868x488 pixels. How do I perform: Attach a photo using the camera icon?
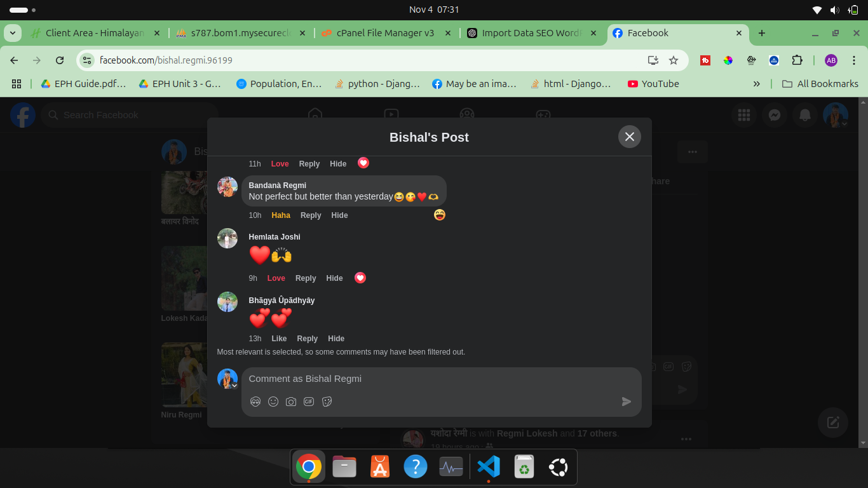[291, 402]
